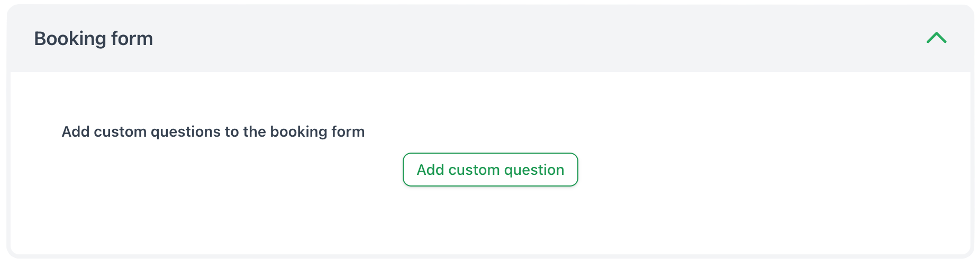Click the Add custom question button
The image size is (980, 266).
[490, 170]
